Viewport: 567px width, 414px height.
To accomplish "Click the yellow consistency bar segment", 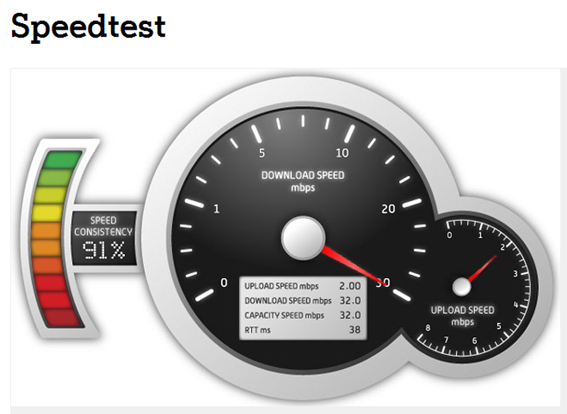I will click(48, 213).
